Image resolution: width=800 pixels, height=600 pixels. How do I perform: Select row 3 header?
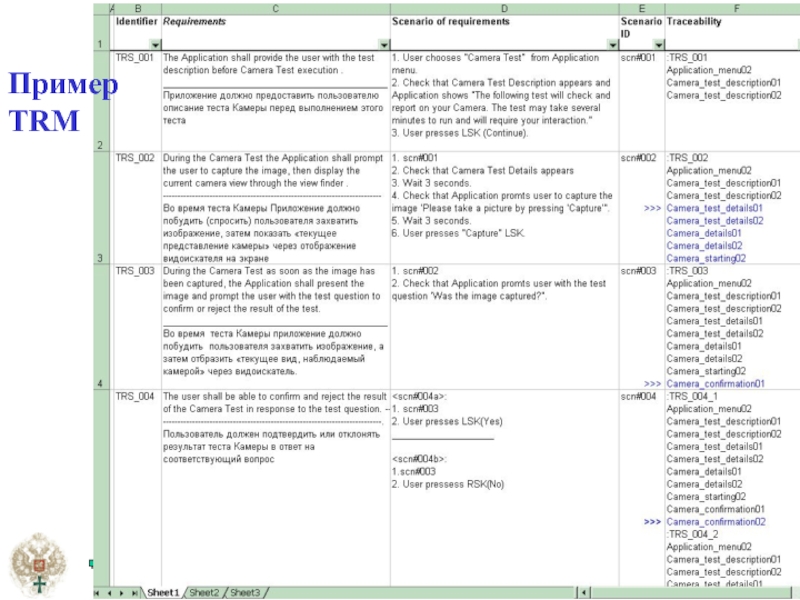(99, 258)
